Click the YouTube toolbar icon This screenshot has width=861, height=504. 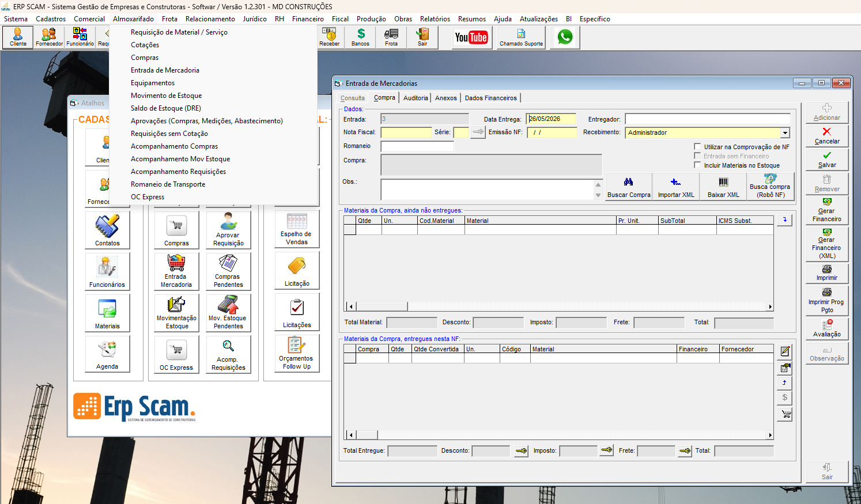coord(471,37)
